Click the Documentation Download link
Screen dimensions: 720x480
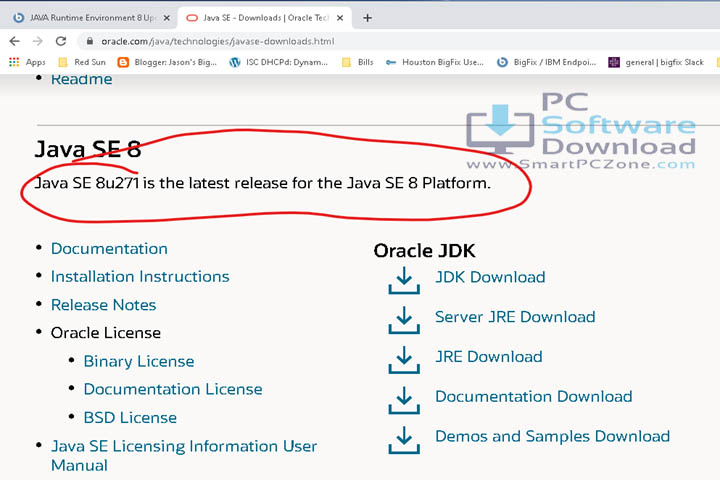[x=534, y=396]
